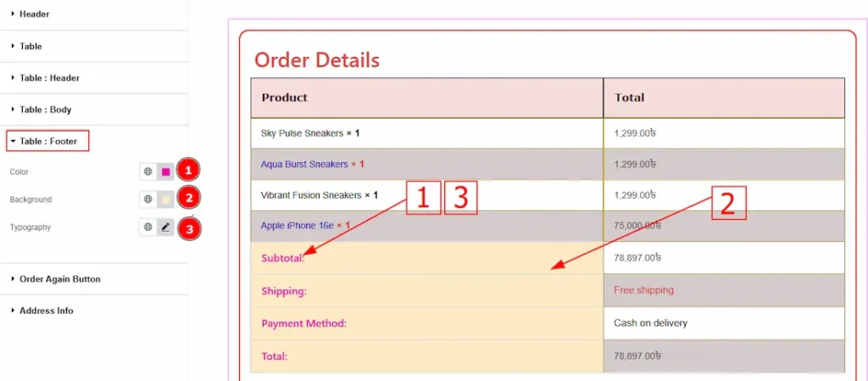The image size is (868, 381).
Task: Expand the Table : Header section
Action: (49, 78)
